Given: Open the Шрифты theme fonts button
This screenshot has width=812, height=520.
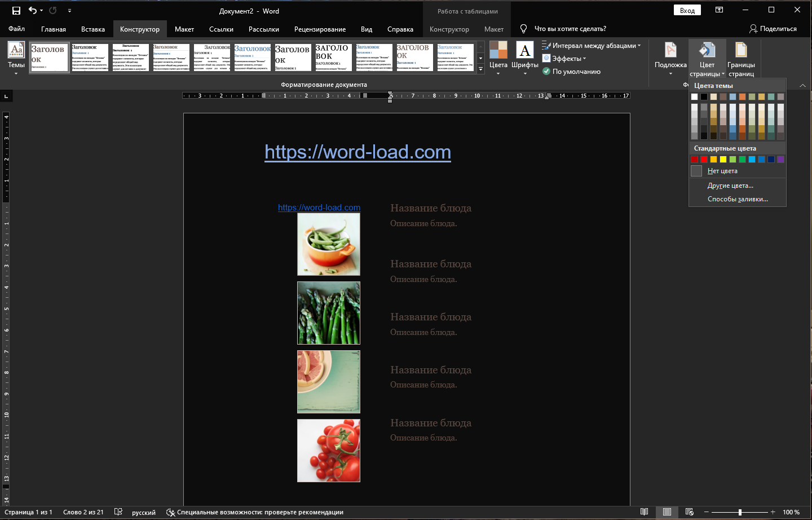Looking at the screenshot, I should point(524,58).
